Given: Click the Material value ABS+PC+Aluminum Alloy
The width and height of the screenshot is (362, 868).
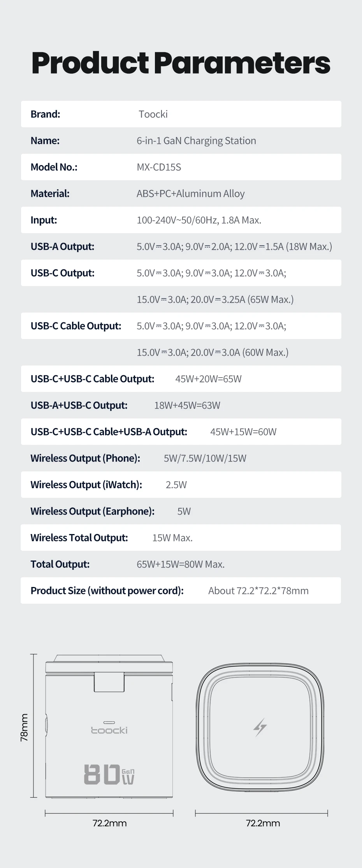Looking at the screenshot, I should tap(190, 193).
